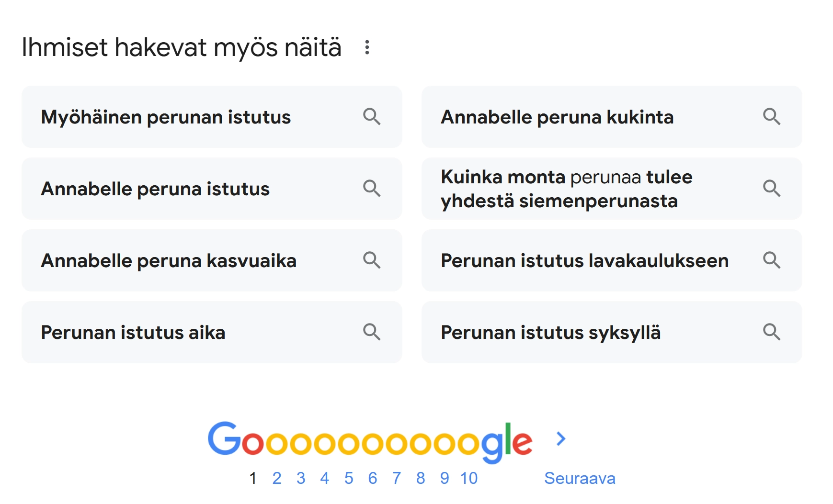Screen dimensions: 833x504
Task: Click the search icon next to 'Perunan istutus lavakaulukseen'
Action: pyautogui.click(x=773, y=260)
